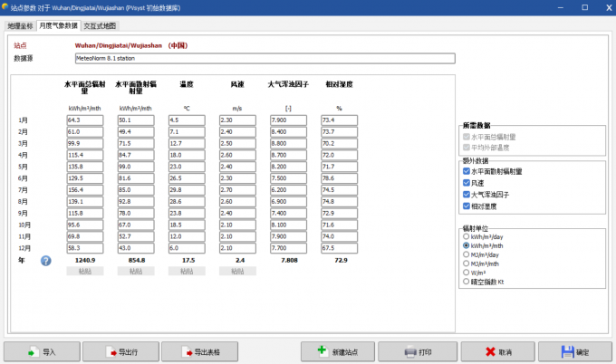Viewport: 616px width, 364px height.
Task: Click March temperature field 12.7
Action: coord(187,143)
